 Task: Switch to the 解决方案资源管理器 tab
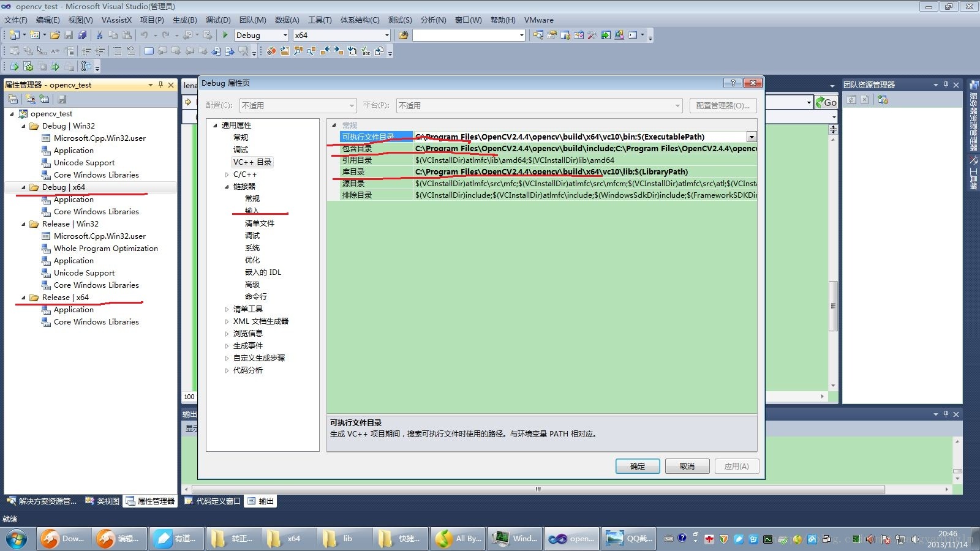click(41, 501)
